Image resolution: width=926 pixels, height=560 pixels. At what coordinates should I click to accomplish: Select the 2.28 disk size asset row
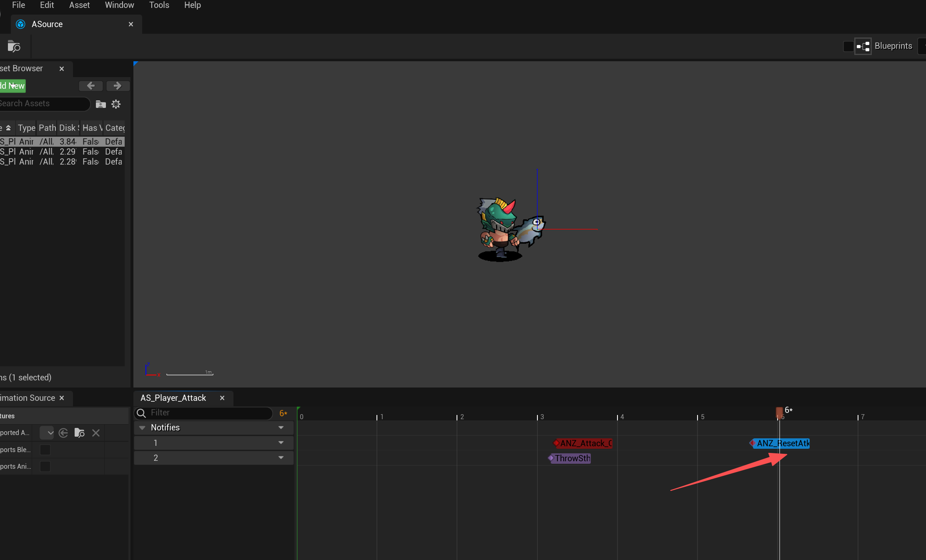pyautogui.click(x=62, y=162)
